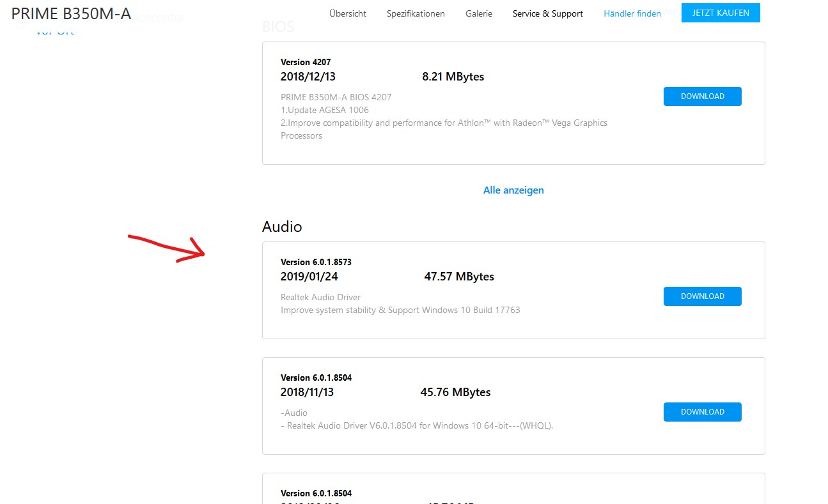Click the Version 4207 label

pos(306,63)
